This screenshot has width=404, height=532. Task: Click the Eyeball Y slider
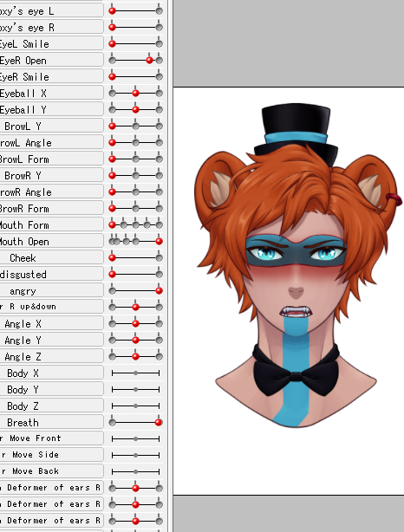click(135, 109)
